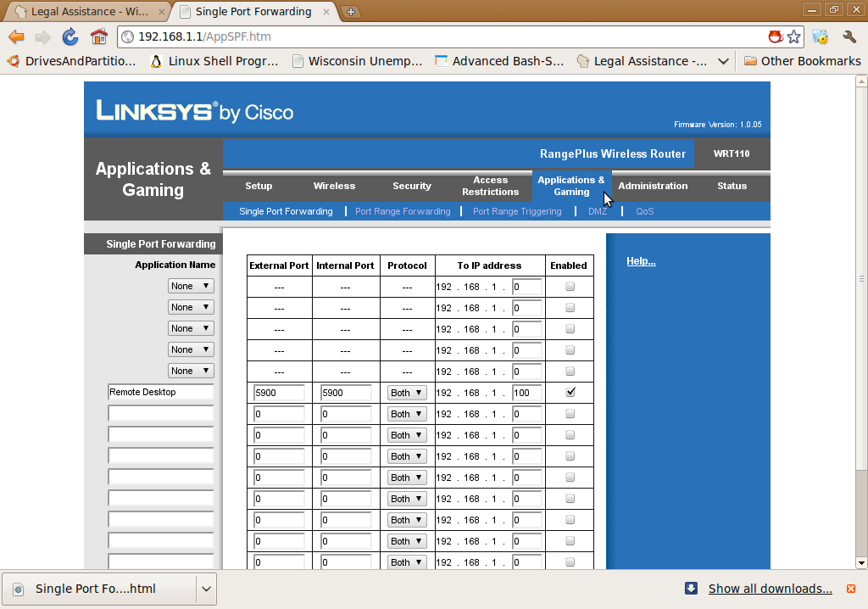Click first row IP last octet field

pyautogui.click(x=527, y=287)
